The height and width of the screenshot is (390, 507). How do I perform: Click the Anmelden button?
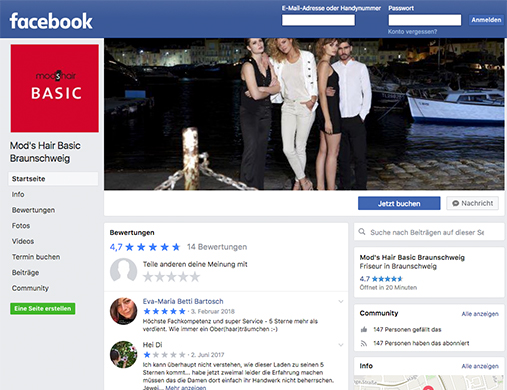tap(486, 20)
